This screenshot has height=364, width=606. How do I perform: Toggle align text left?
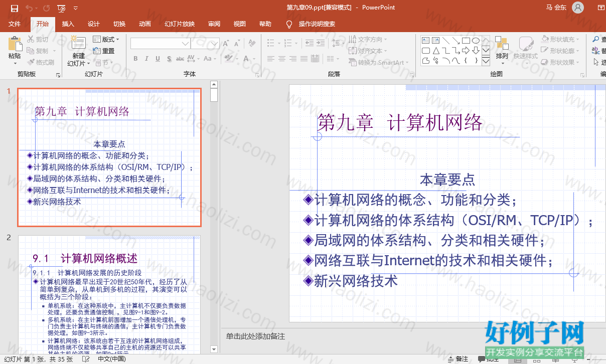point(271,59)
